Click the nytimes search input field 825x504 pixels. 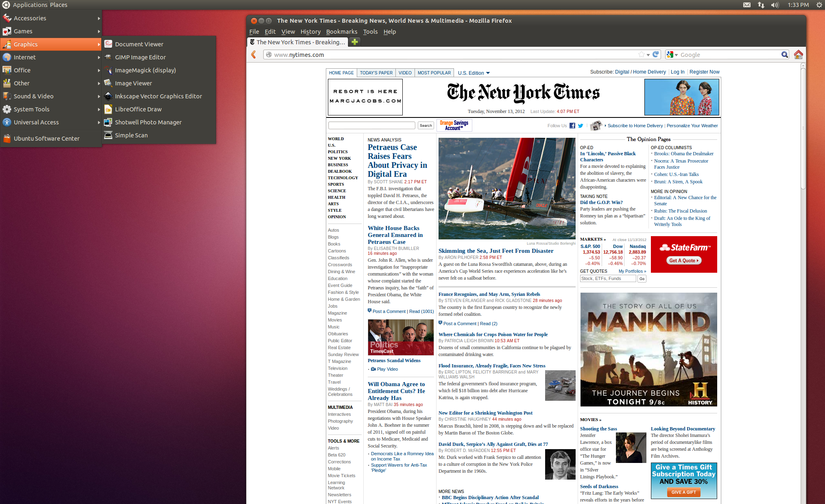372,126
